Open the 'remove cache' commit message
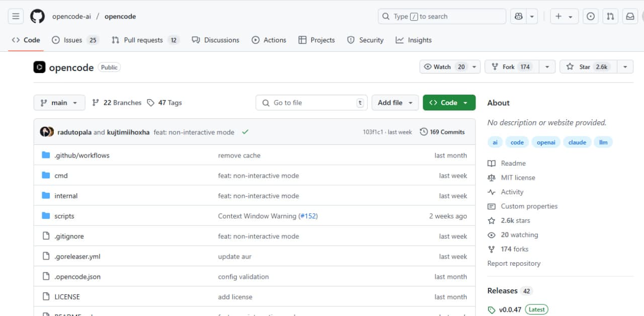The image size is (644, 316). click(239, 155)
